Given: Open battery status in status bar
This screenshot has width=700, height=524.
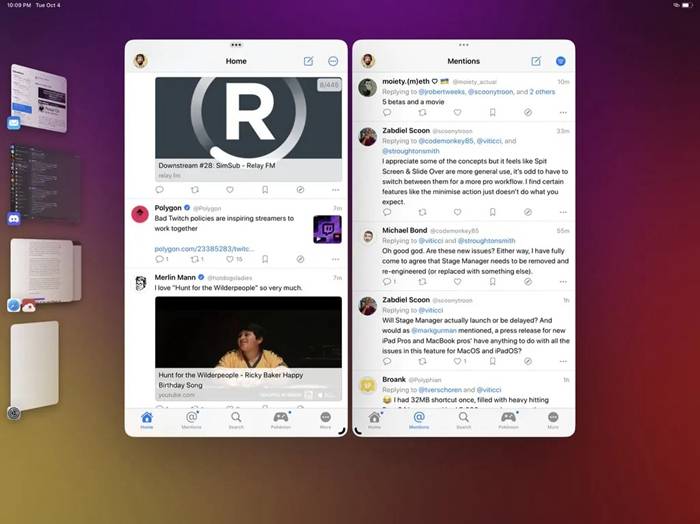Looking at the screenshot, I should 688,5.
